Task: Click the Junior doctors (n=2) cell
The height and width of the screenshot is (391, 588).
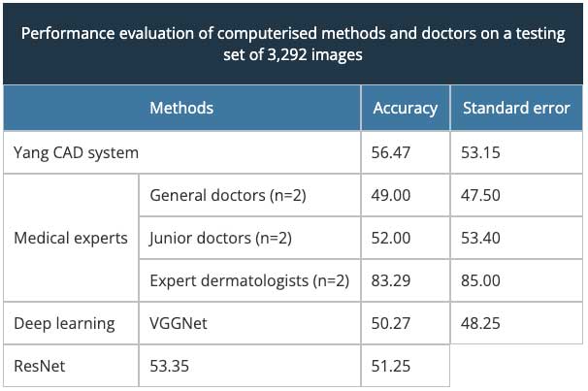Action: point(221,238)
